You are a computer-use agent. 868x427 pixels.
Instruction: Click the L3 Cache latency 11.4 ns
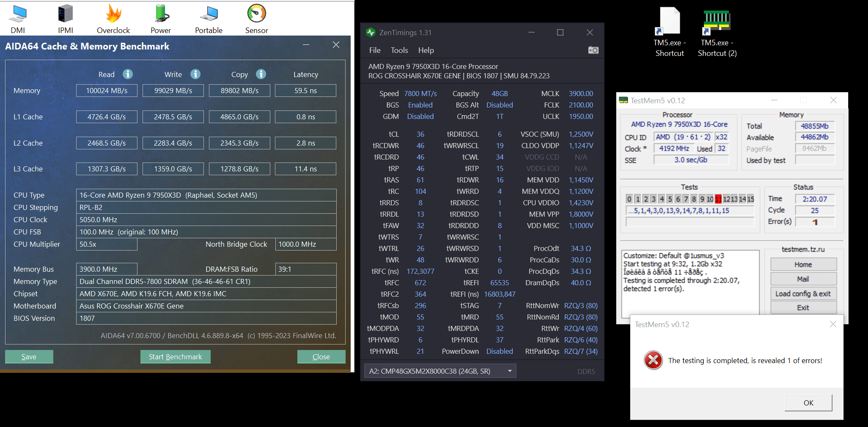305,169
